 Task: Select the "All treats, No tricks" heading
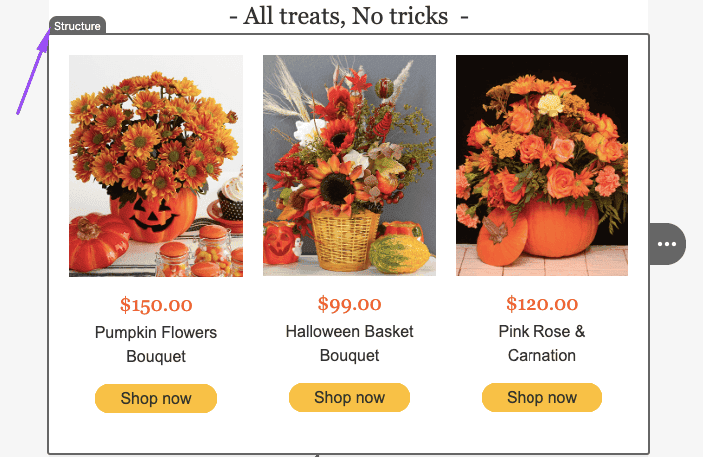349,16
